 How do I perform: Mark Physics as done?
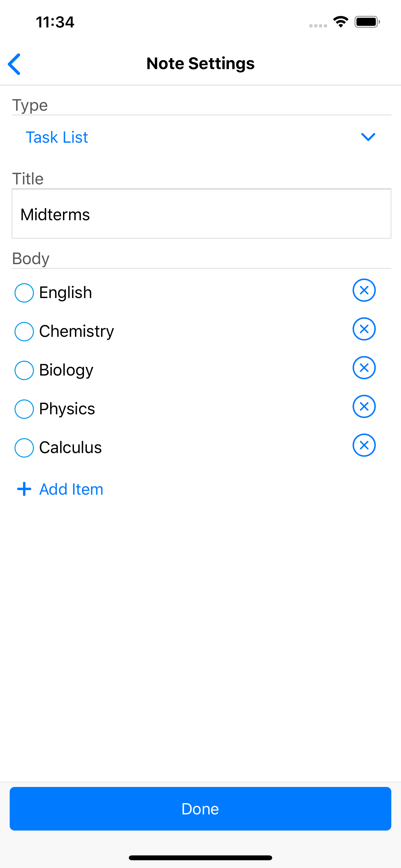[24, 409]
